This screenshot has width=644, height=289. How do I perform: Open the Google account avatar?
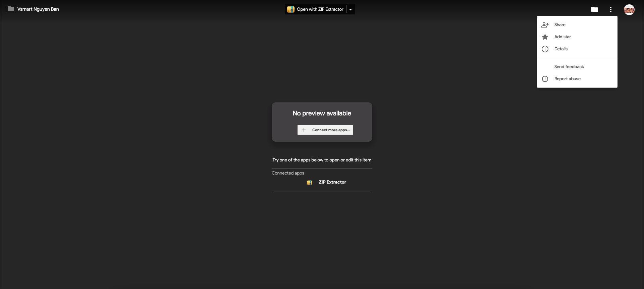click(629, 9)
